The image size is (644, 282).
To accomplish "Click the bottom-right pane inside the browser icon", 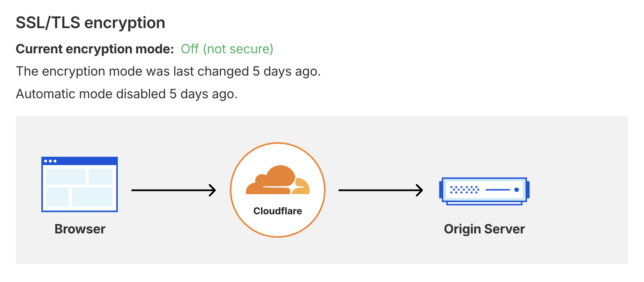I will coord(92,197).
